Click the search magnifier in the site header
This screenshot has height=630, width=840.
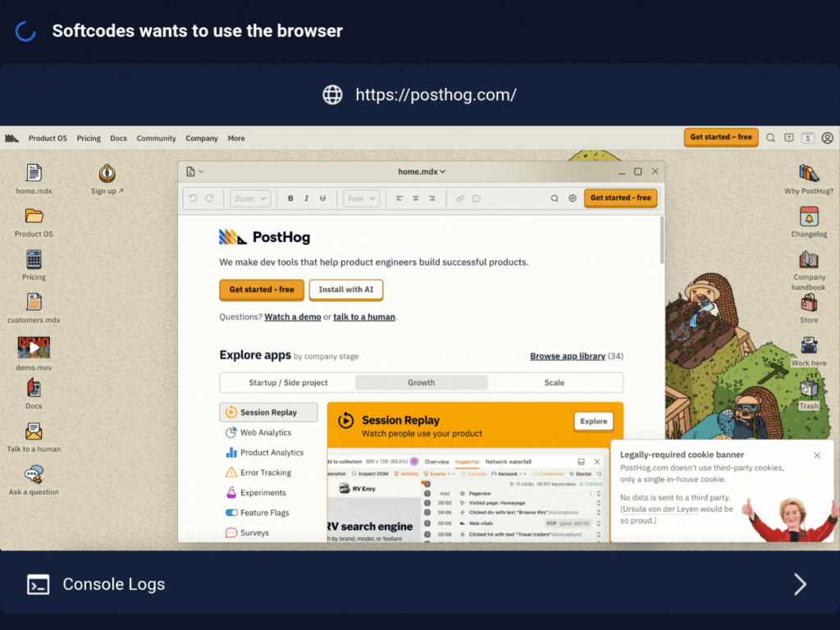[x=773, y=138]
